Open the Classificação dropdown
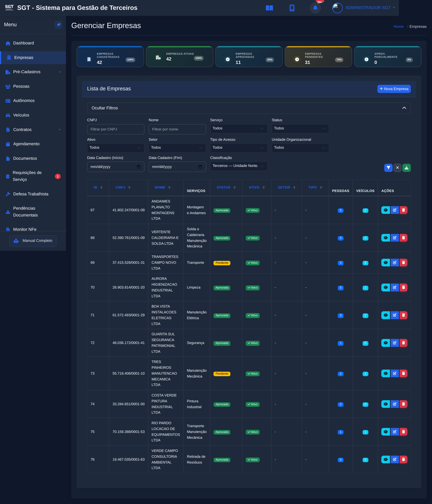Viewport: 432px width, 504px height. click(239, 166)
